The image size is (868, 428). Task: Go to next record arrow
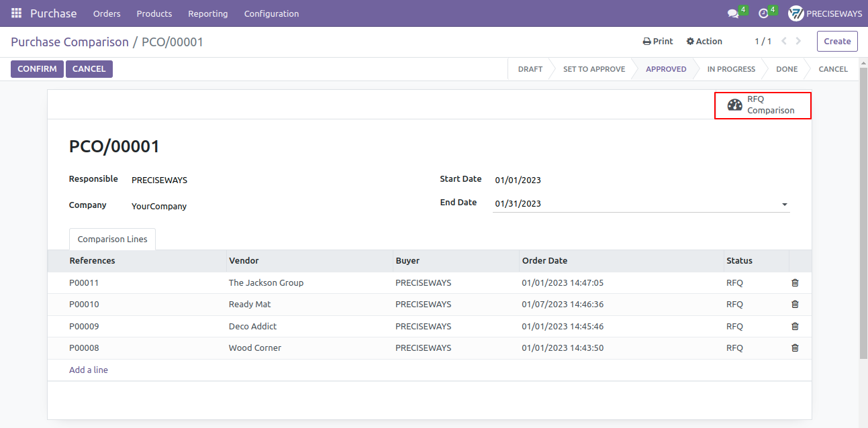point(798,41)
